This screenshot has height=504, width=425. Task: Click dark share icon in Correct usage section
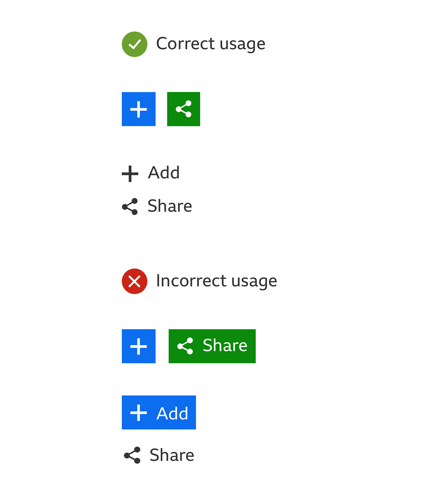(x=130, y=207)
